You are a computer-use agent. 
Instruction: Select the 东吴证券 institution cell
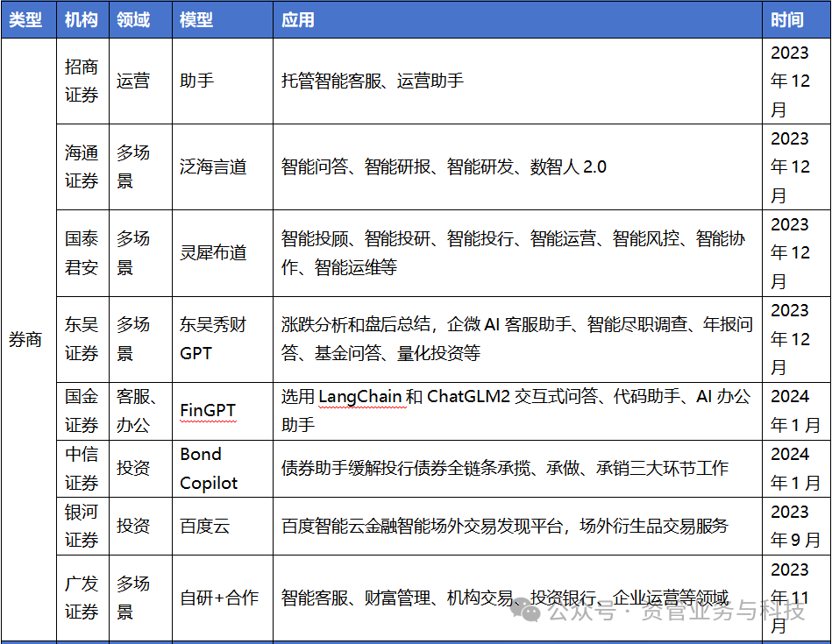point(82,339)
